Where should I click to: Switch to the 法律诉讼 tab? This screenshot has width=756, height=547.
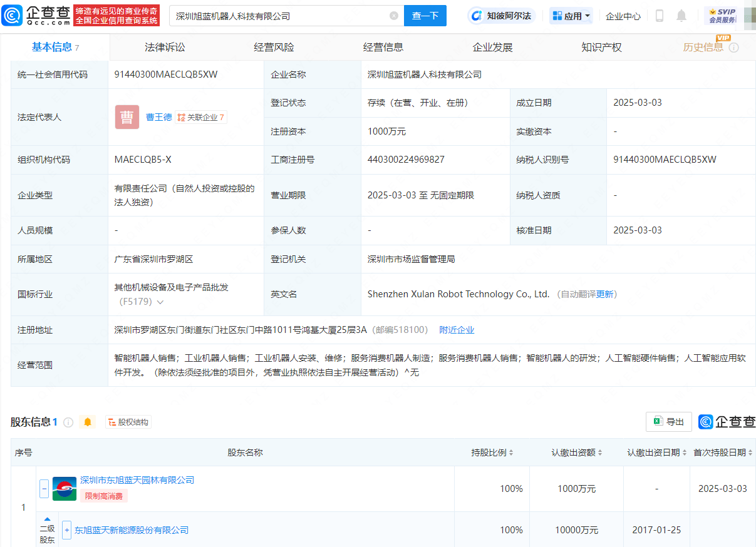tap(165, 48)
